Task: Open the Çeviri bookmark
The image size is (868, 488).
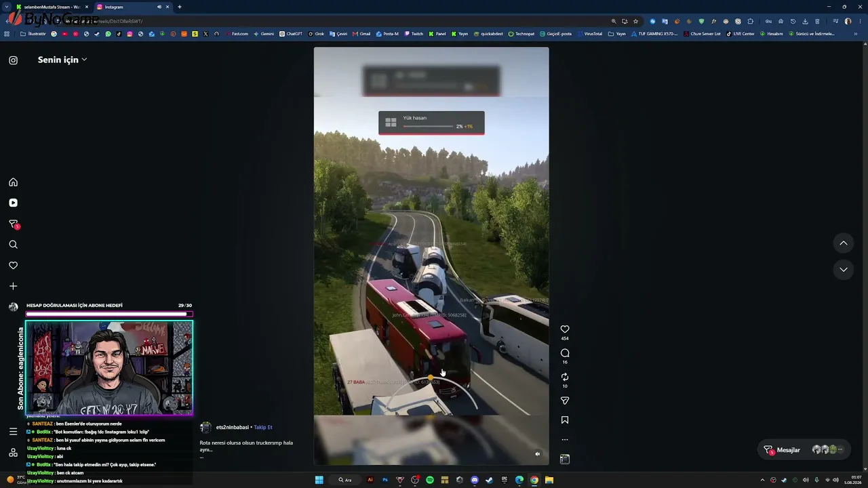Action: (x=338, y=34)
